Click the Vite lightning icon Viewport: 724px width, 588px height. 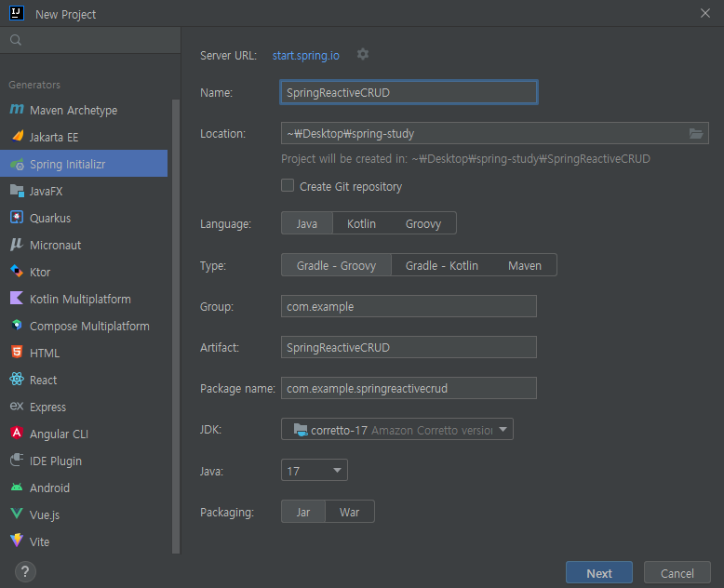(x=17, y=541)
